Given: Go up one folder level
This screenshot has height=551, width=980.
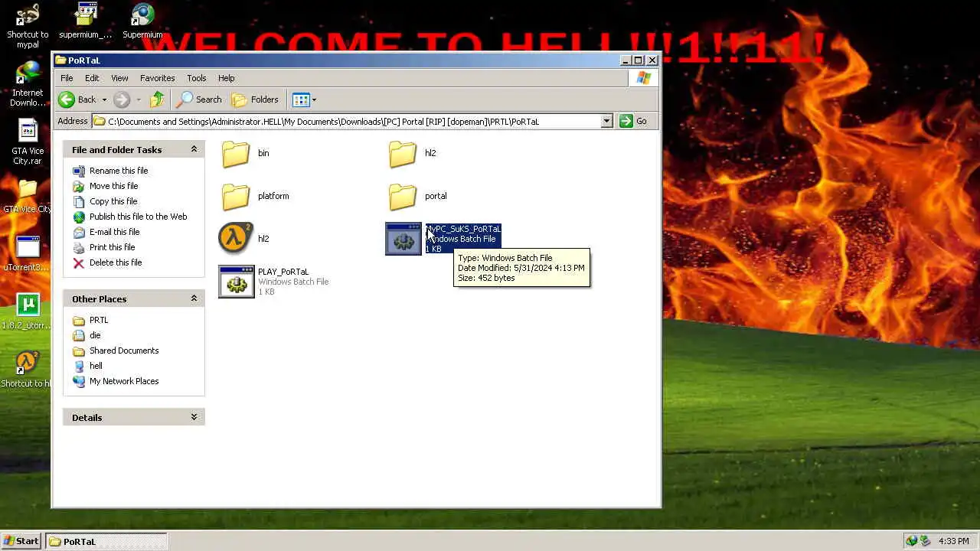Looking at the screenshot, I should click(x=157, y=99).
